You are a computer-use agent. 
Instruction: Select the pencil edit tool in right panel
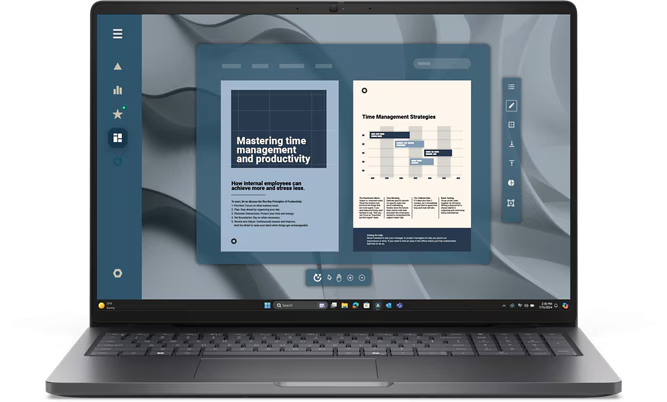coord(511,106)
